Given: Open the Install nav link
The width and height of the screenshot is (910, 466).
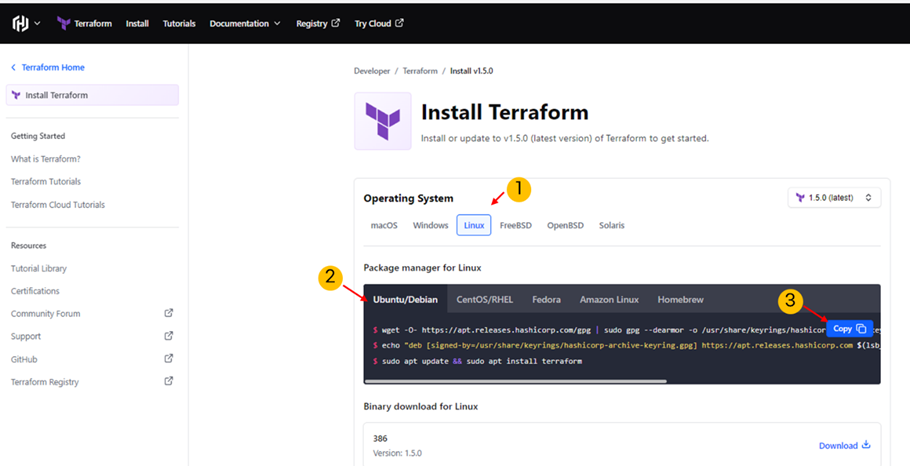Looking at the screenshot, I should coord(137,23).
